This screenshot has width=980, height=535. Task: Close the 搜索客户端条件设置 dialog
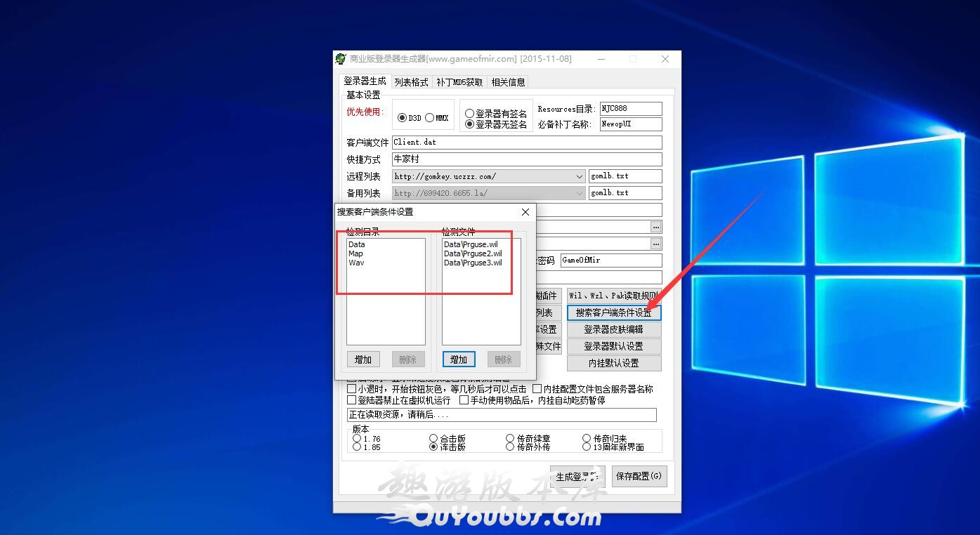coord(525,212)
